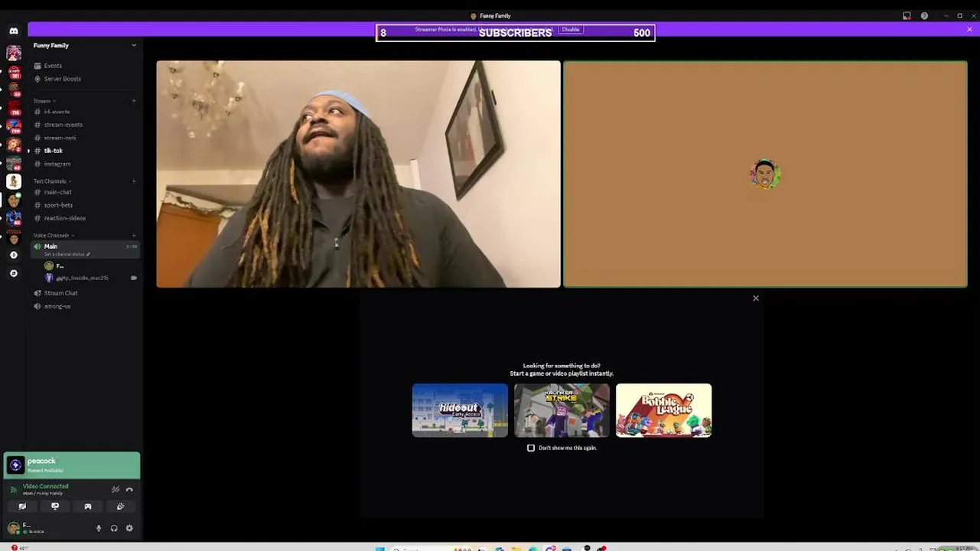Add a channel to Voice Channels category
This screenshot has width=980, height=551.
click(x=134, y=235)
